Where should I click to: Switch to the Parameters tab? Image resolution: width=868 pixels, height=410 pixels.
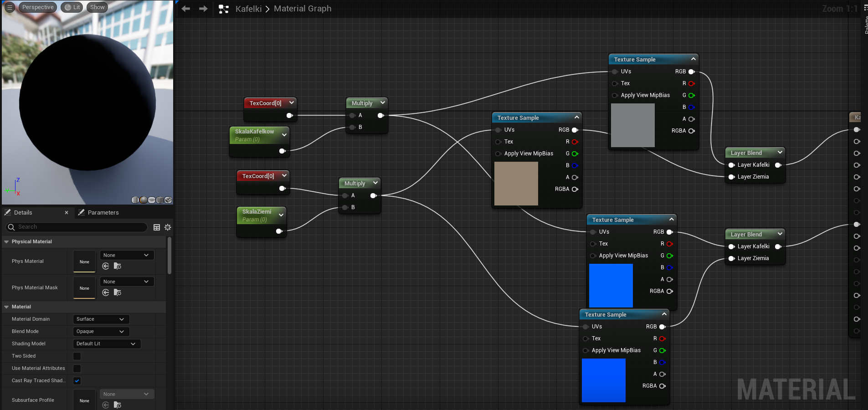[x=103, y=213]
